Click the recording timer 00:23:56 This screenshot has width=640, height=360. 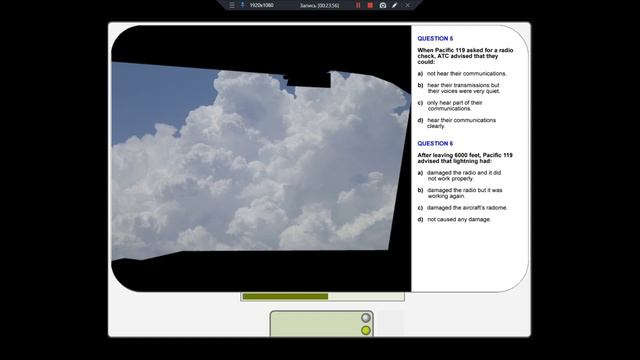(319, 5)
